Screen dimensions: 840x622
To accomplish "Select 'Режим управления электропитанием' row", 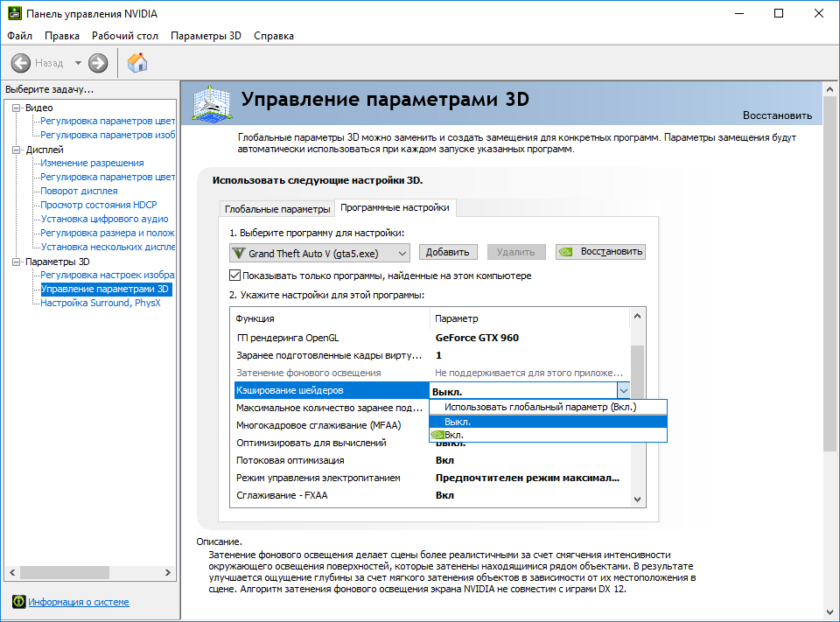I will pos(431,478).
